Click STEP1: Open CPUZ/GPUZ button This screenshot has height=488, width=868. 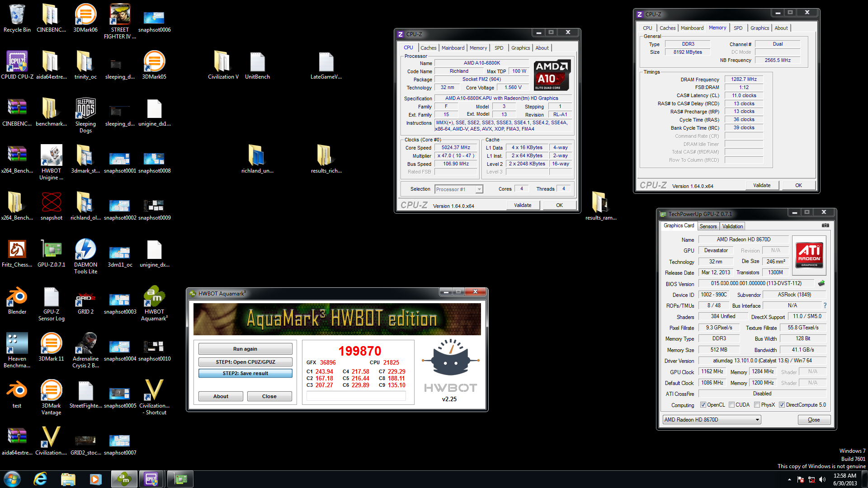(x=245, y=362)
